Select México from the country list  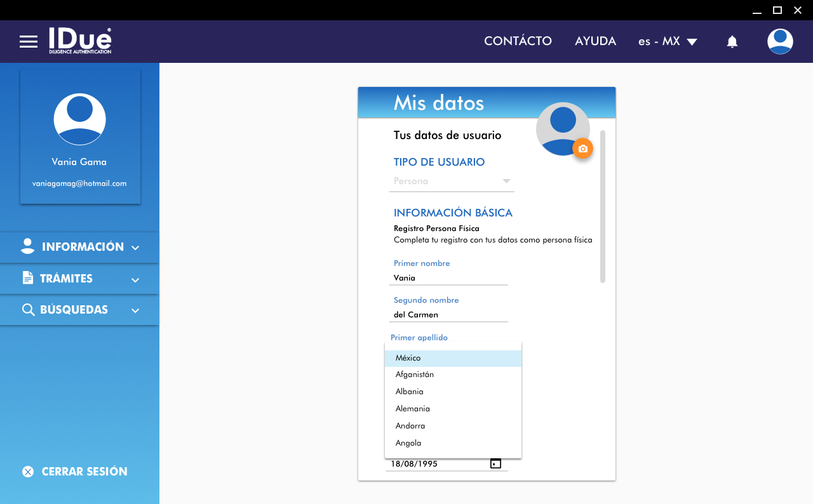tap(452, 358)
